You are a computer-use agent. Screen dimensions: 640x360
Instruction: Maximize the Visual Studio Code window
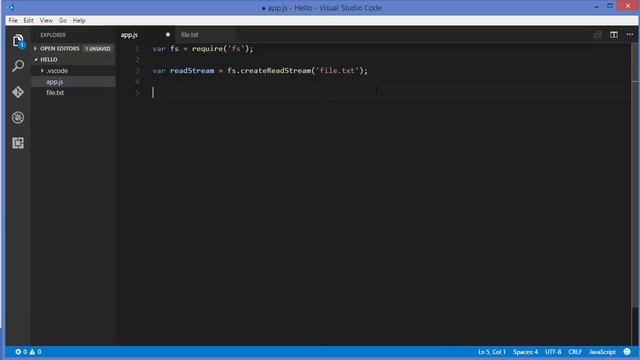pyautogui.click(x=610, y=6)
